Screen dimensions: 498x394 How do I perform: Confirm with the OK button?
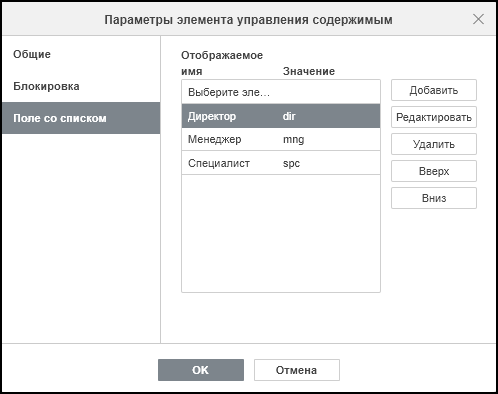(201, 370)
